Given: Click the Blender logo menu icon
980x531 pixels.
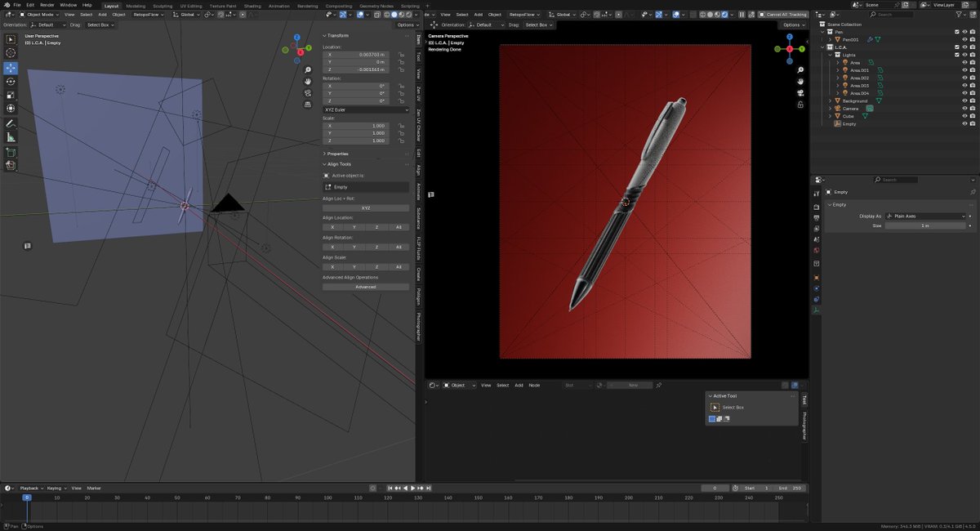Looking at the screenshot, I should click(x=6, y=5).
